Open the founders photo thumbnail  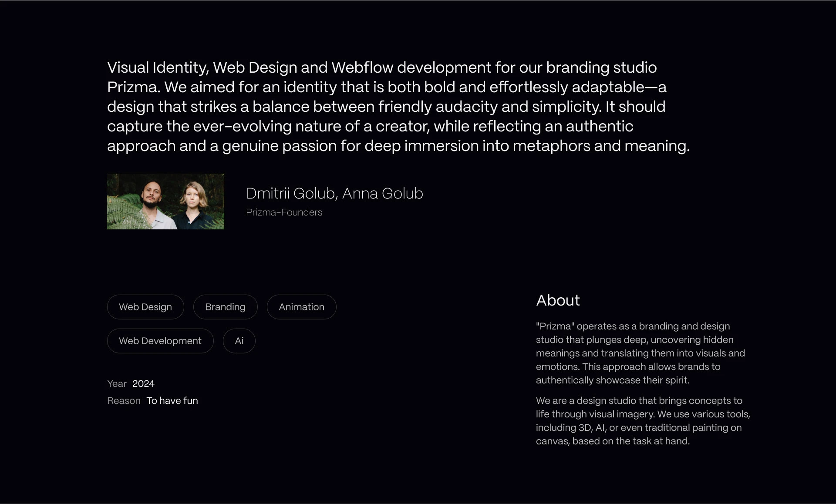point(165,202)
